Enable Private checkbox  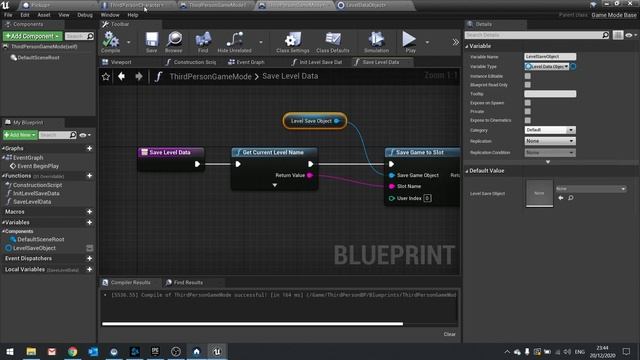coord(528,111)
